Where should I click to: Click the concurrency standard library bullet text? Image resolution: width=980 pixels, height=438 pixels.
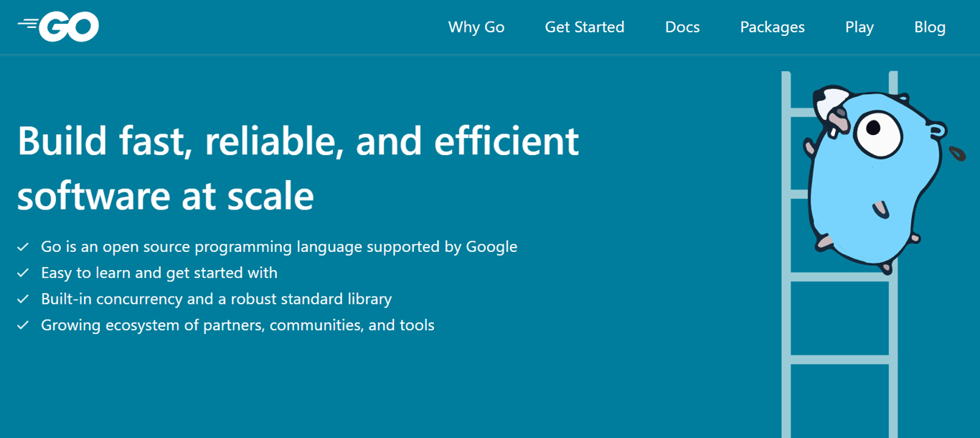217,299
